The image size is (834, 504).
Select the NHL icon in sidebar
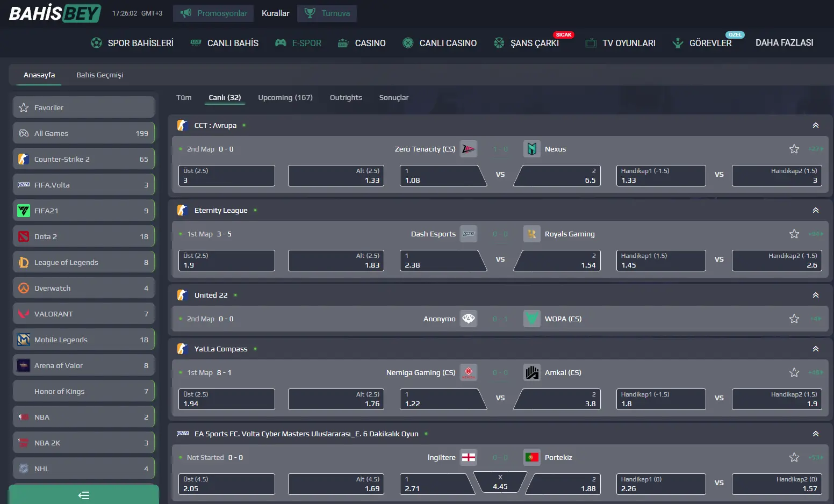24,469
